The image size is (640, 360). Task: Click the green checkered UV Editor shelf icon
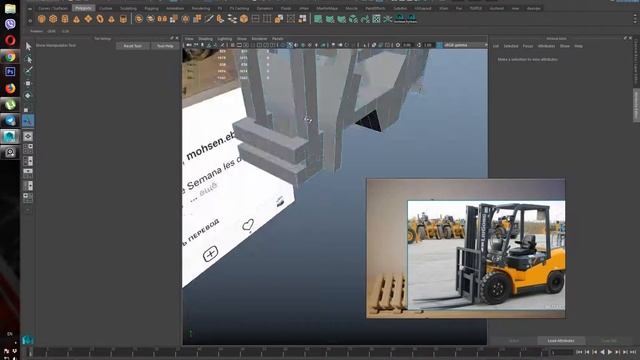[x=376, y=19]
